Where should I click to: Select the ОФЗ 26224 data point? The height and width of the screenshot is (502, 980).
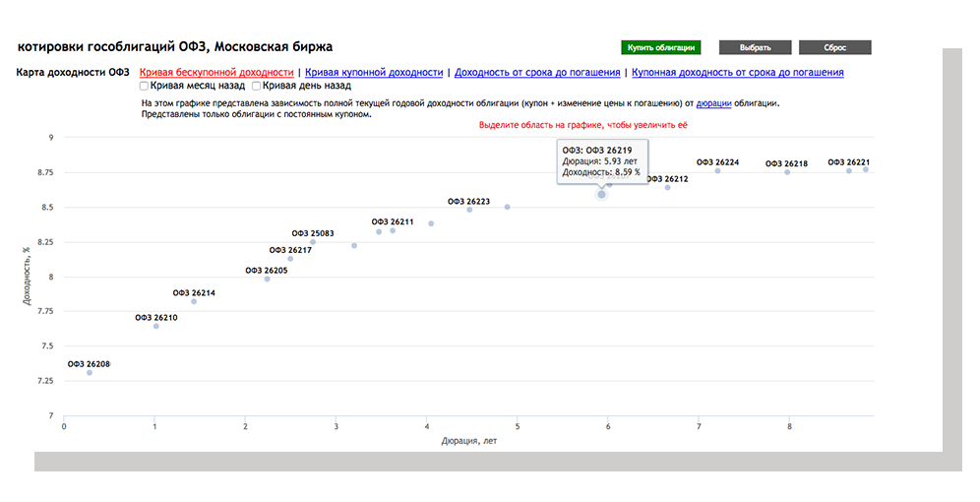pyautogui.click(x=717, y=171)
